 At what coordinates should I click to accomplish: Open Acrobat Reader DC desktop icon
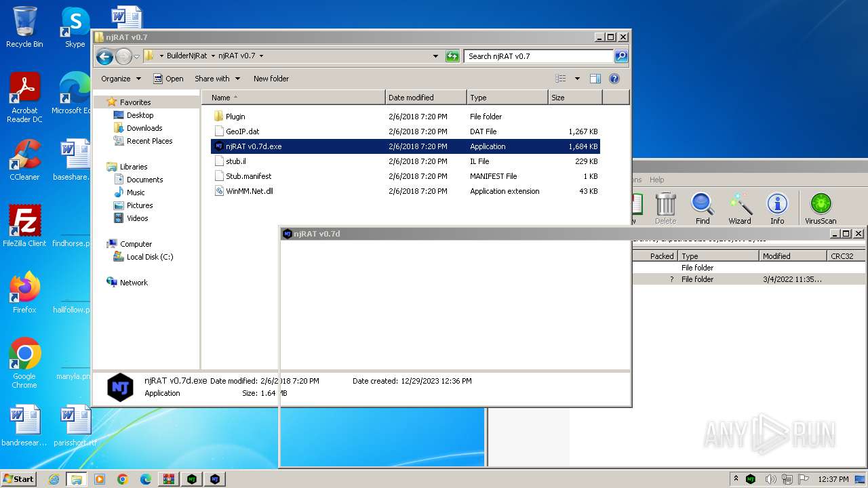click(x=24, y=98)
